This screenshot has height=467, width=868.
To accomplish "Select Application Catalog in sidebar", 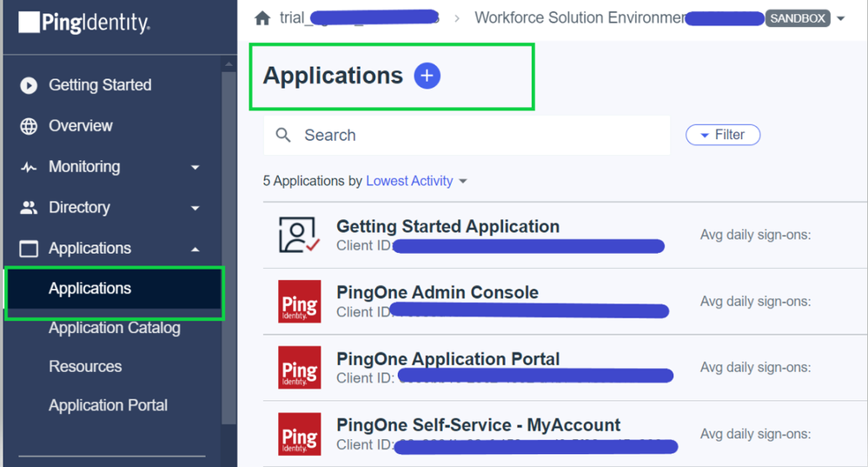I will [x=114, y=328].
